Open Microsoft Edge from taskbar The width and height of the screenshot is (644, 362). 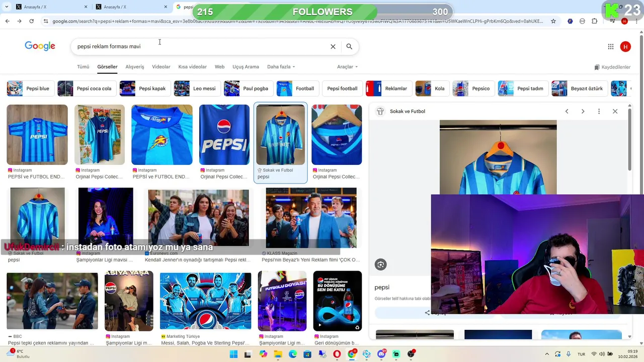(x=293, y=354)
